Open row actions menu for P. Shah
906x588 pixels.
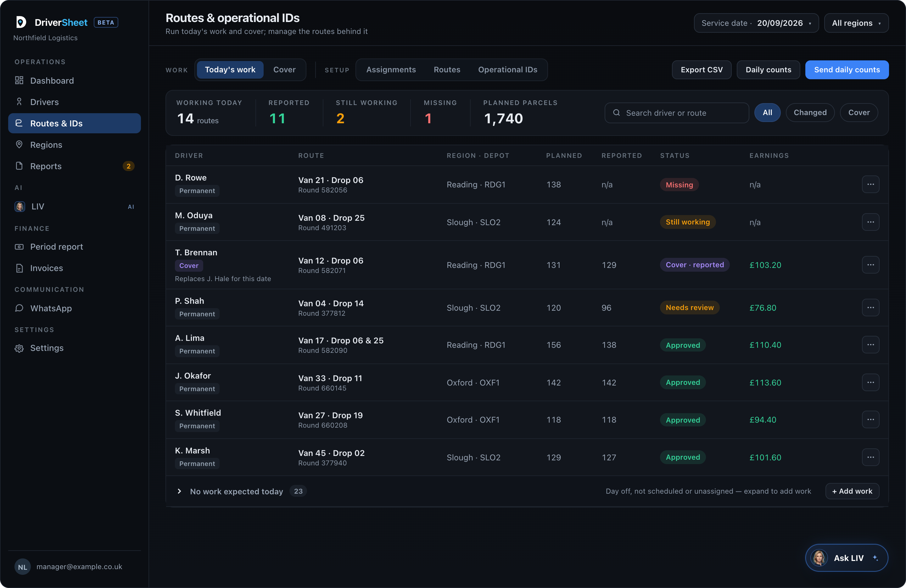pyautogui.click(x=870, y=308)
